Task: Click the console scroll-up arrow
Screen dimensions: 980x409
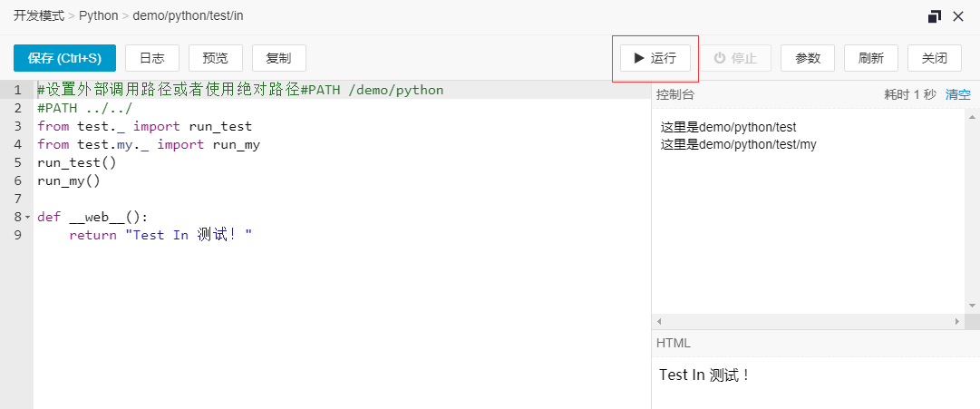Action: pos(972,116)
